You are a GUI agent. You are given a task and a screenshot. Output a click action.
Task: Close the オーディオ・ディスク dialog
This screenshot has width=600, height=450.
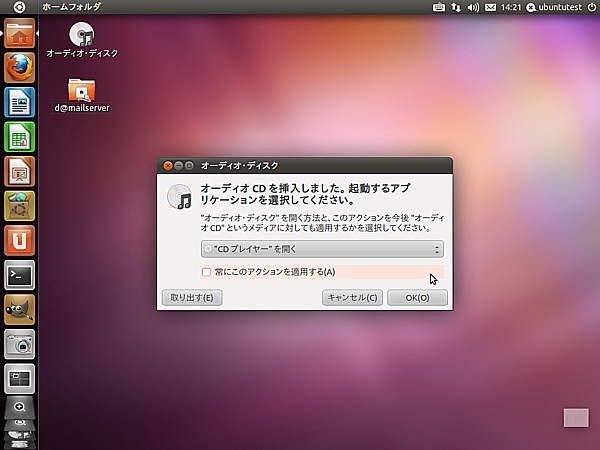168,166
